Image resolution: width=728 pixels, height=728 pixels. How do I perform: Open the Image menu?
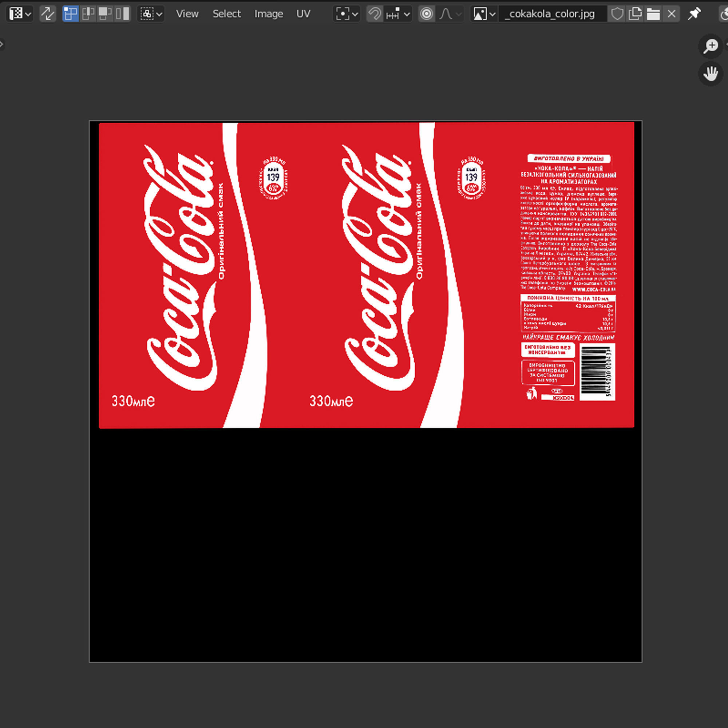click(269, 14)
